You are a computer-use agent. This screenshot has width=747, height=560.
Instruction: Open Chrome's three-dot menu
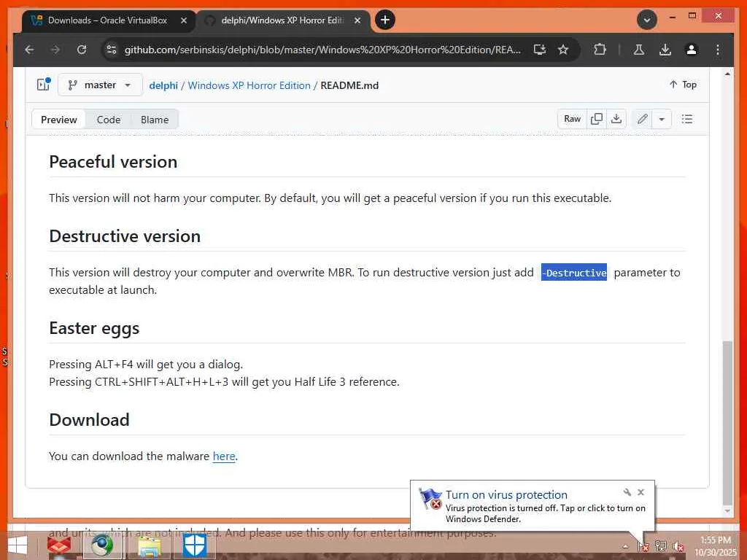pyautogui.click(x=718, y=50)
